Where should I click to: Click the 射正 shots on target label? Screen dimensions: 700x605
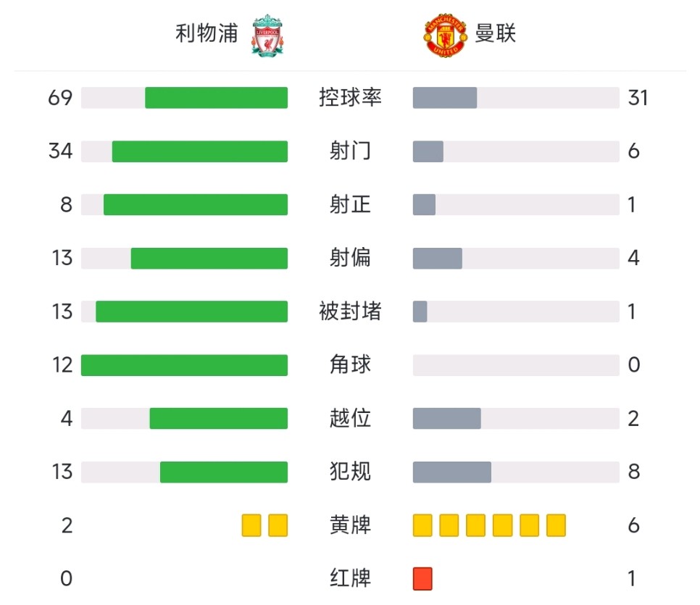[x=350, y=204]
